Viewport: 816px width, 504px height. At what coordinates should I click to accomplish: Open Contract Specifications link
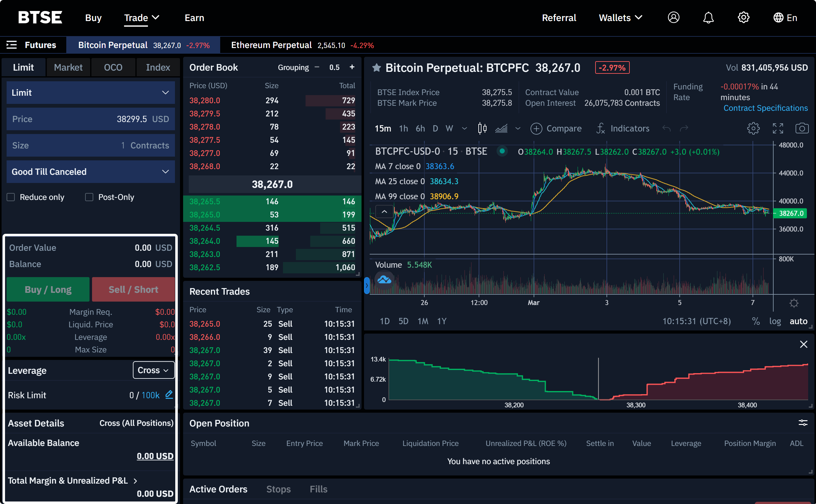point(765,108)
